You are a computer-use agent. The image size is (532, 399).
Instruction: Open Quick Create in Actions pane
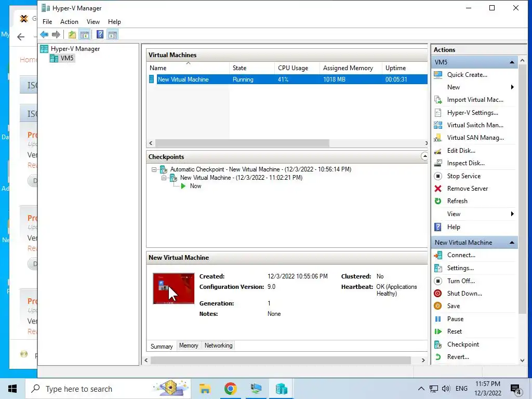(467, 75)
